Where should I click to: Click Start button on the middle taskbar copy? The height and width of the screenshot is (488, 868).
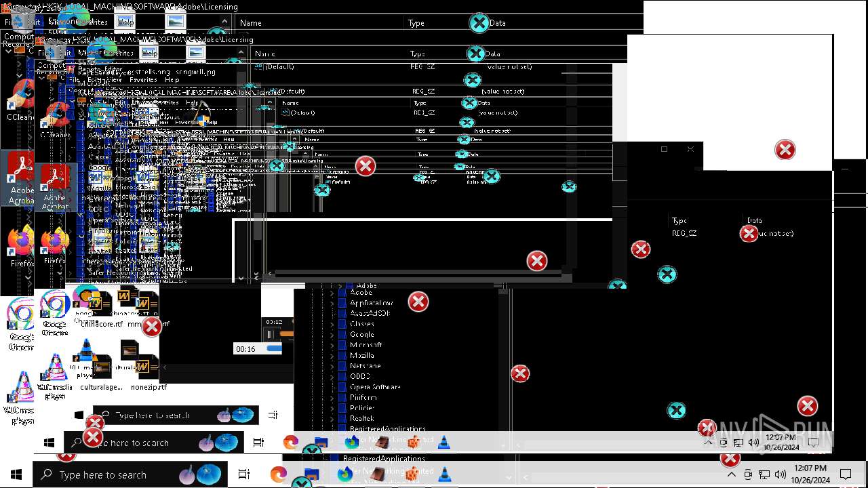tap(49, 443)
